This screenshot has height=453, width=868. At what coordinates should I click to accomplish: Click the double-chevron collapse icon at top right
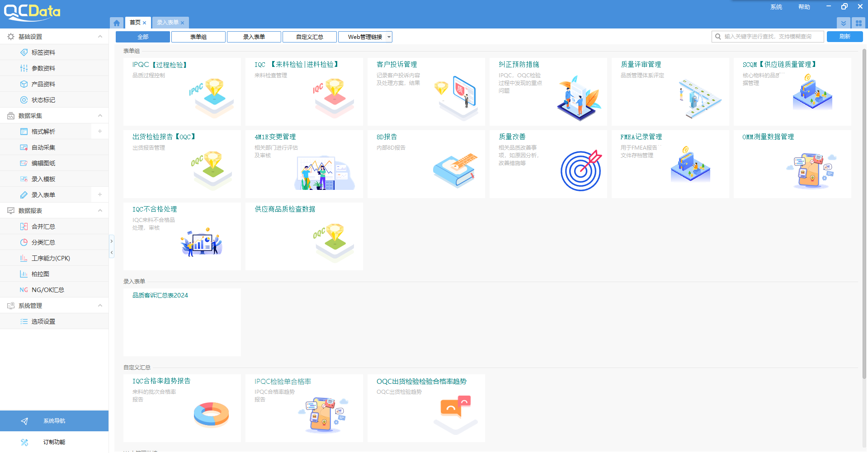844,23
